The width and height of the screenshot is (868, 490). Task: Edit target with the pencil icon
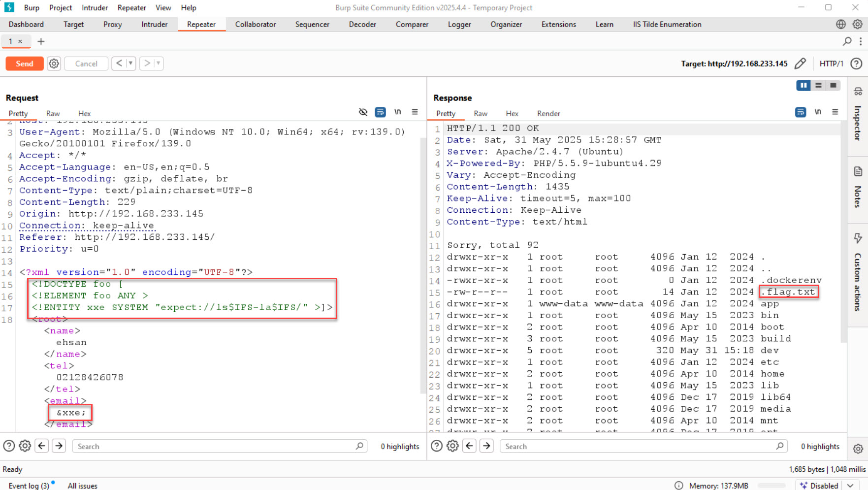point(801,64)
